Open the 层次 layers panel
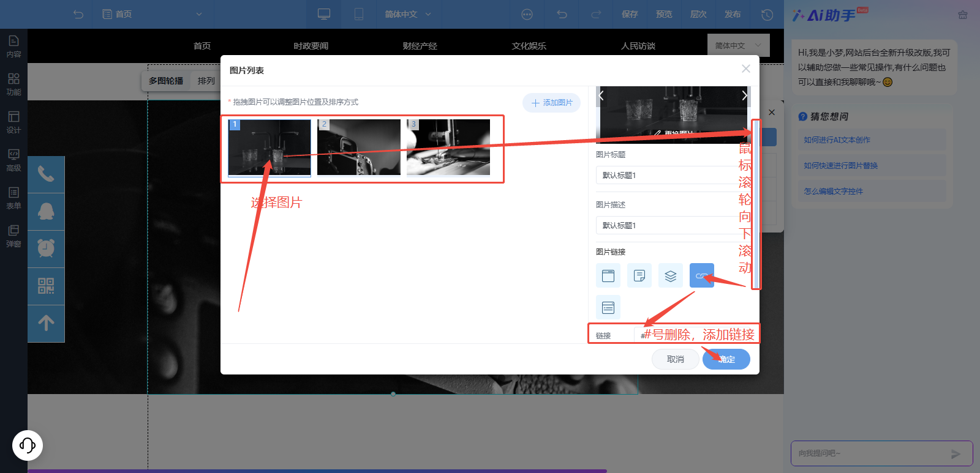Viewport: 980px width, 473px height. (x=698, y=14)
